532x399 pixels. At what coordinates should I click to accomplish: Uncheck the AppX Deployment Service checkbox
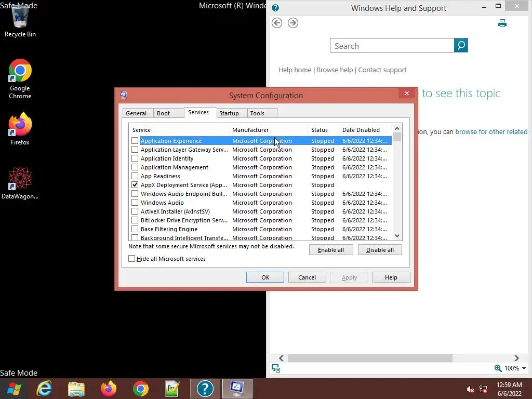[135, 184]
